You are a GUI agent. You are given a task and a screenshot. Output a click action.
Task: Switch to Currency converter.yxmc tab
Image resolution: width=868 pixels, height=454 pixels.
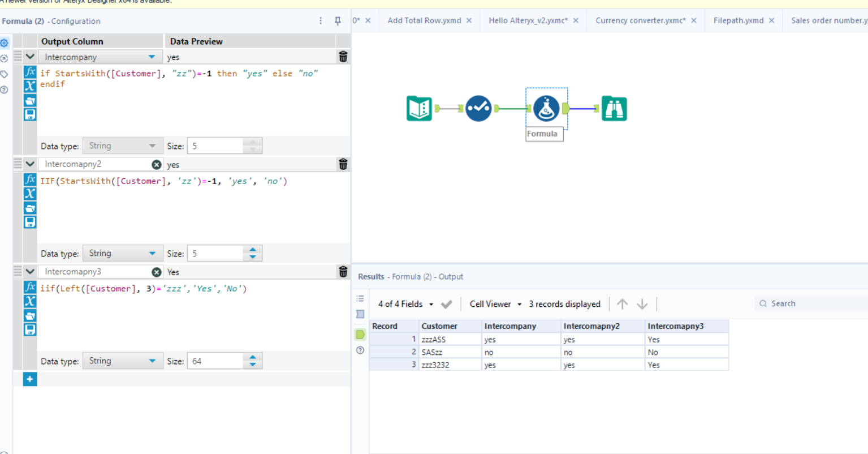pos(640,20)
